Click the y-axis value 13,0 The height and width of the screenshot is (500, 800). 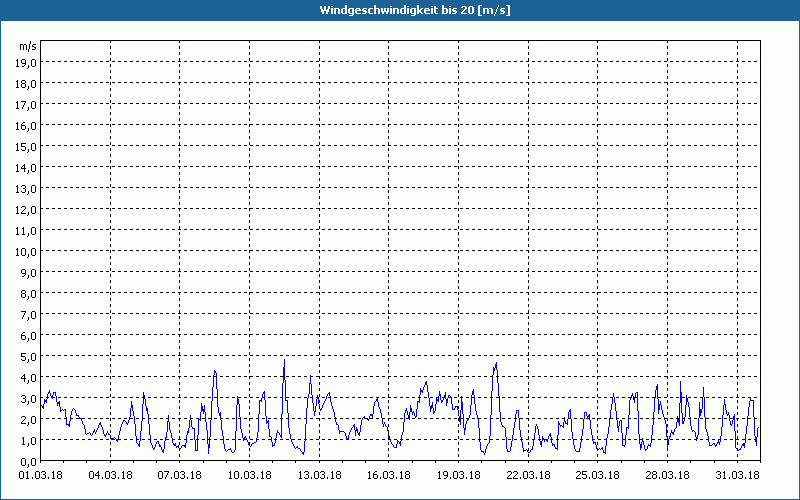(x=25, y=189)
